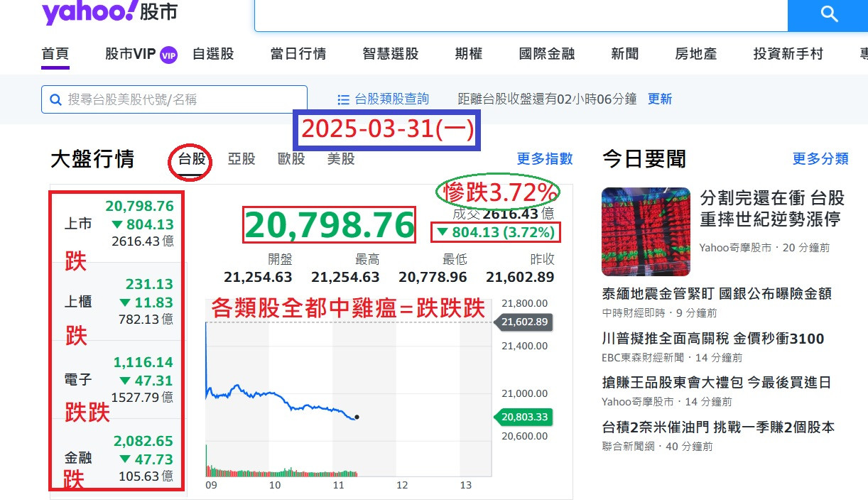Click 自選股 in the top navigation

pyautogui.click(x=213, y=53)
